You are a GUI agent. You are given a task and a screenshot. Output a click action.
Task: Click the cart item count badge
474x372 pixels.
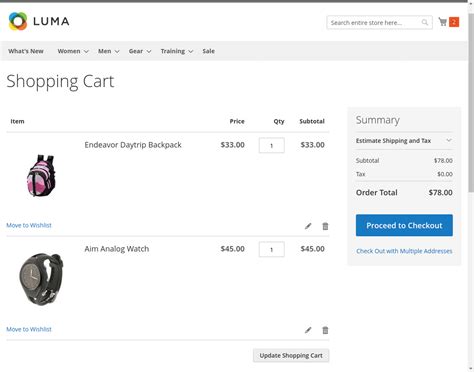click(454, 22)
